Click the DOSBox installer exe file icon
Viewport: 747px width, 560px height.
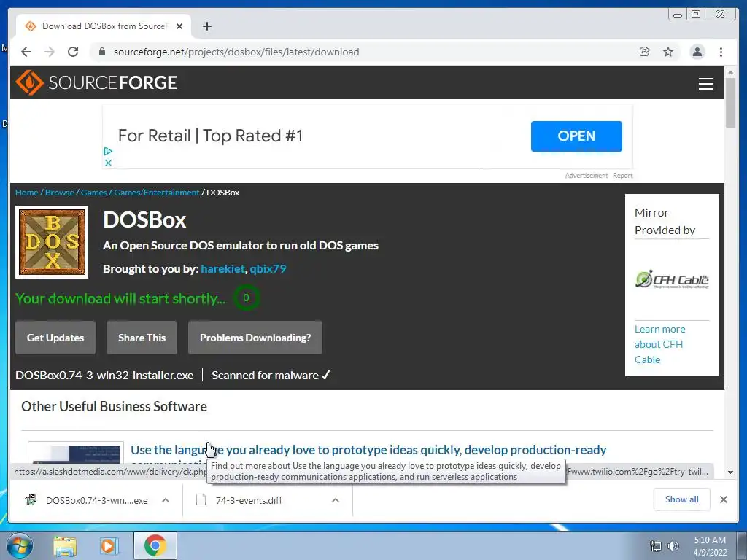point(31,500)
